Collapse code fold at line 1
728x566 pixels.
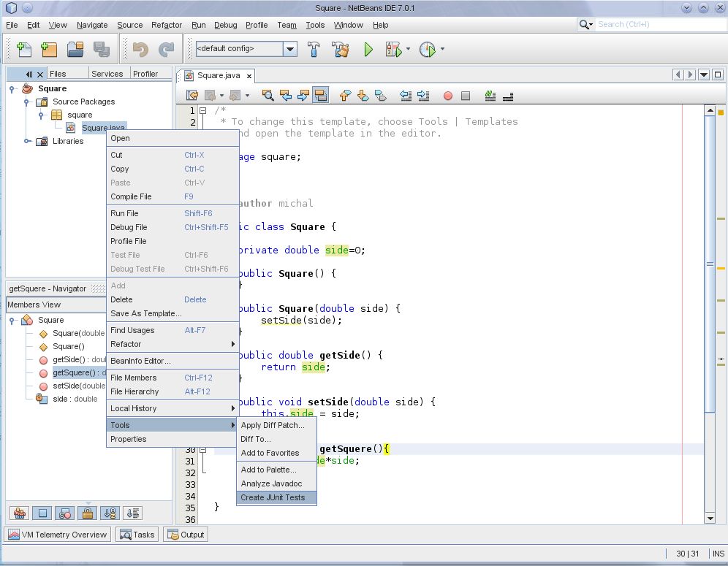pyautogui.click(x=202, y=110)
